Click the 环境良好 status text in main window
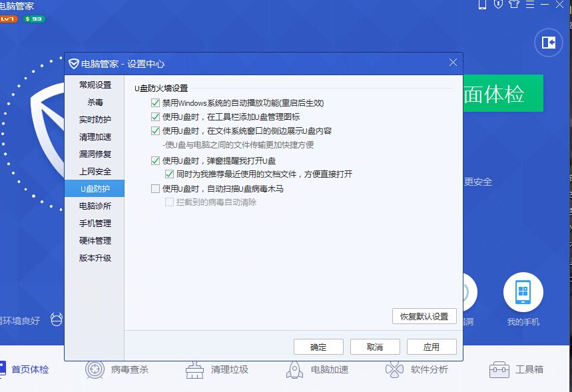 click(20, 321)
